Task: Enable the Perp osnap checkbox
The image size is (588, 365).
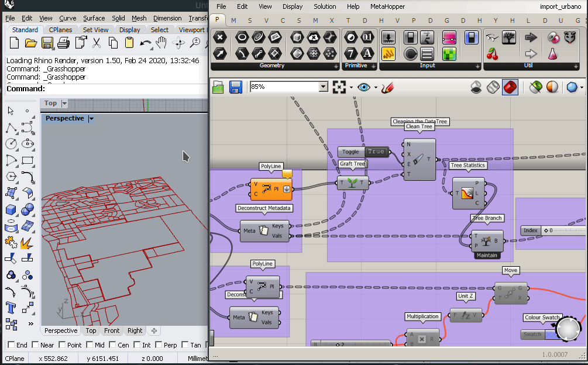Action: click(158, 345)
